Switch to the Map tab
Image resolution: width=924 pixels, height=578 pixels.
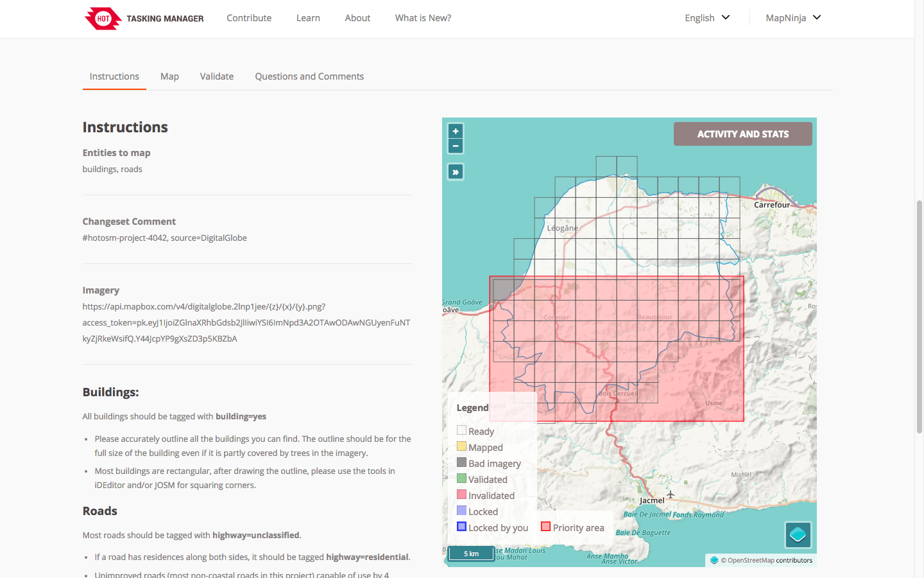click(169, 76)
